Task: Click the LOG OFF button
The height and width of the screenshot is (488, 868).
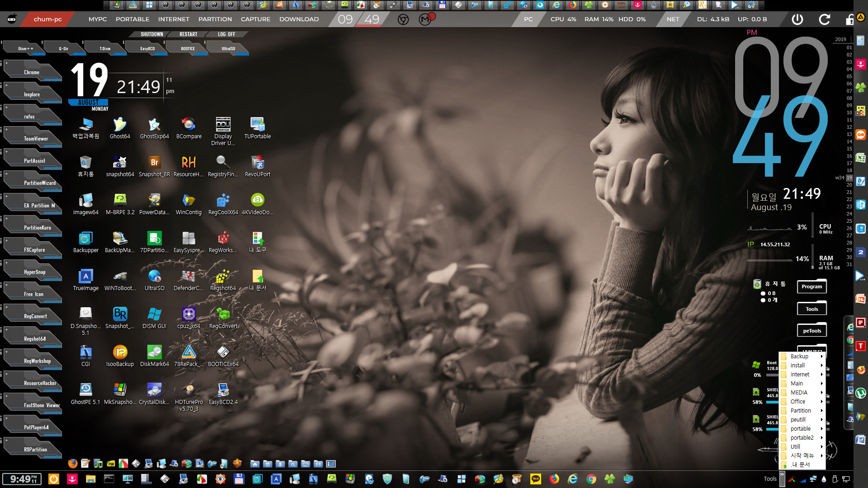Action: click(226, 34)
